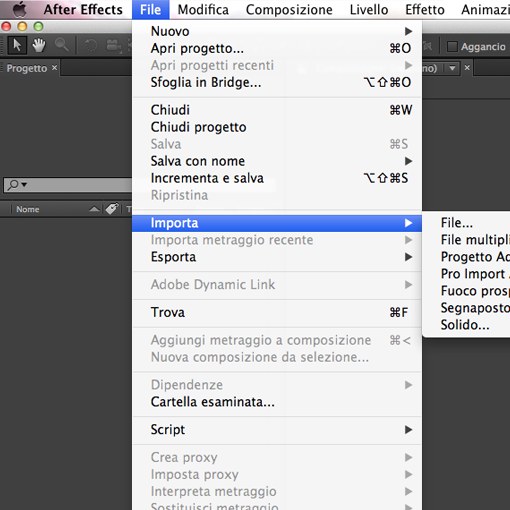510x510 pixels.
Task: Select the Camera tool in toolbar
Action: pyautogui.click(x=114, y=45)
